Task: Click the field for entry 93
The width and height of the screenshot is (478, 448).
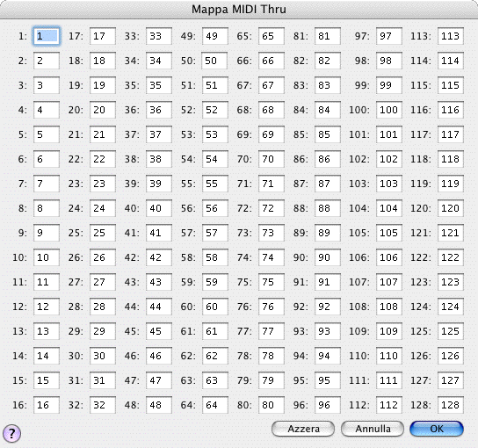Action: point(328,331)
